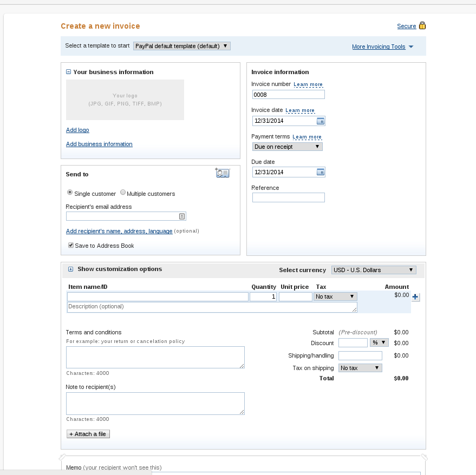Click the Invoice number field

point(289,95)
